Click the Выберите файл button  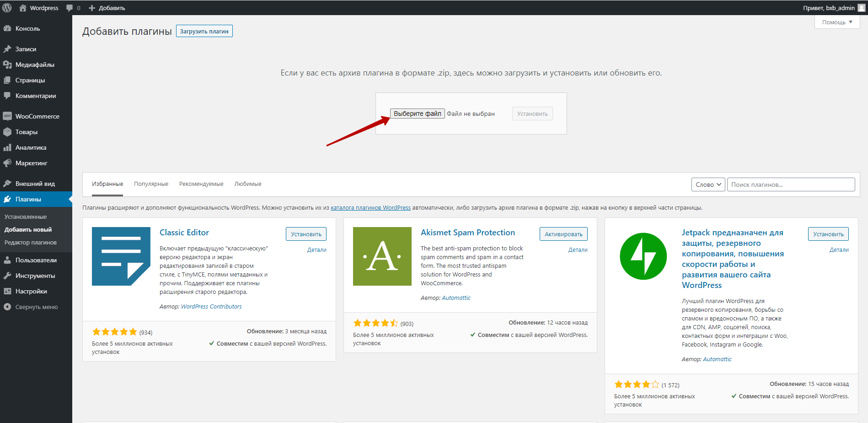pyautogui.click(x=418, y=114)
